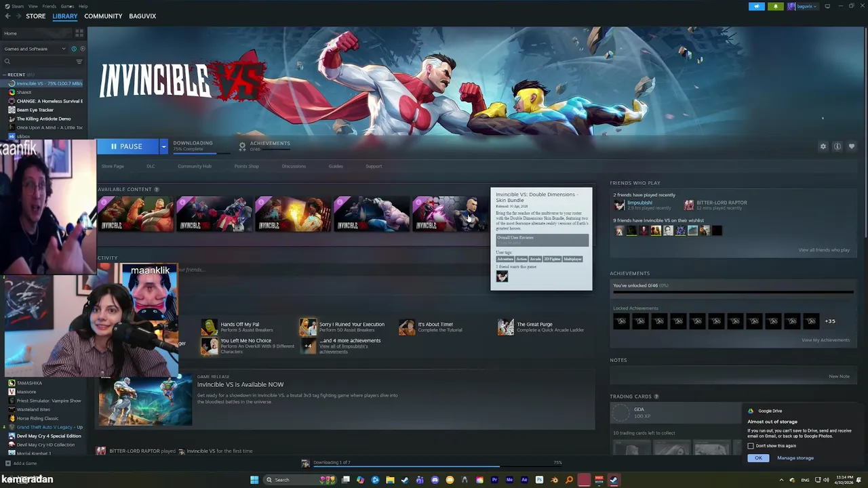Screen dimensions: 868x488
Task: Open Photoshop from the taskbar
Action: tap(539, 480)
